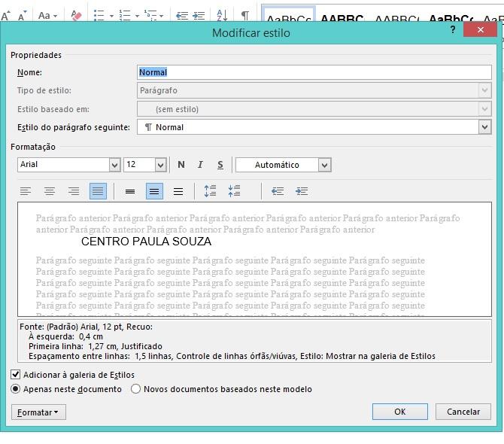Select Novos documentos baseados neste modelo

(x=136, y=389)
